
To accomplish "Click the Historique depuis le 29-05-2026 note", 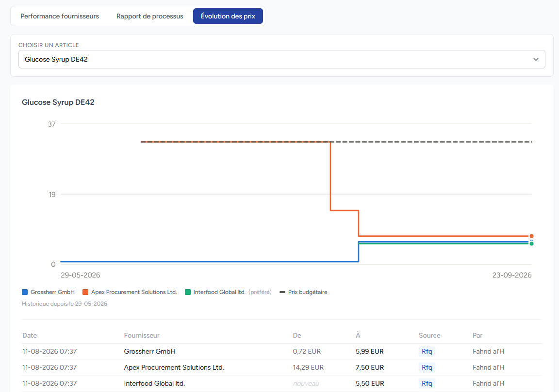I will tap(65, 304).
